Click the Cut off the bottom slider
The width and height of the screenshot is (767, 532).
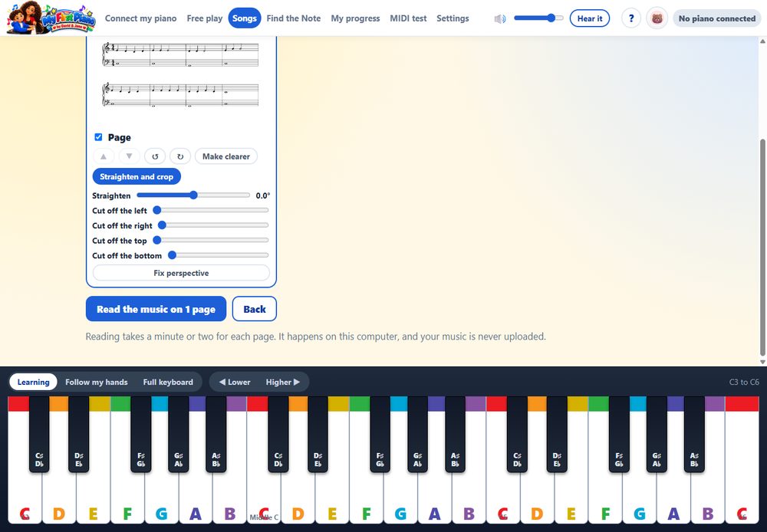point(218,255)
